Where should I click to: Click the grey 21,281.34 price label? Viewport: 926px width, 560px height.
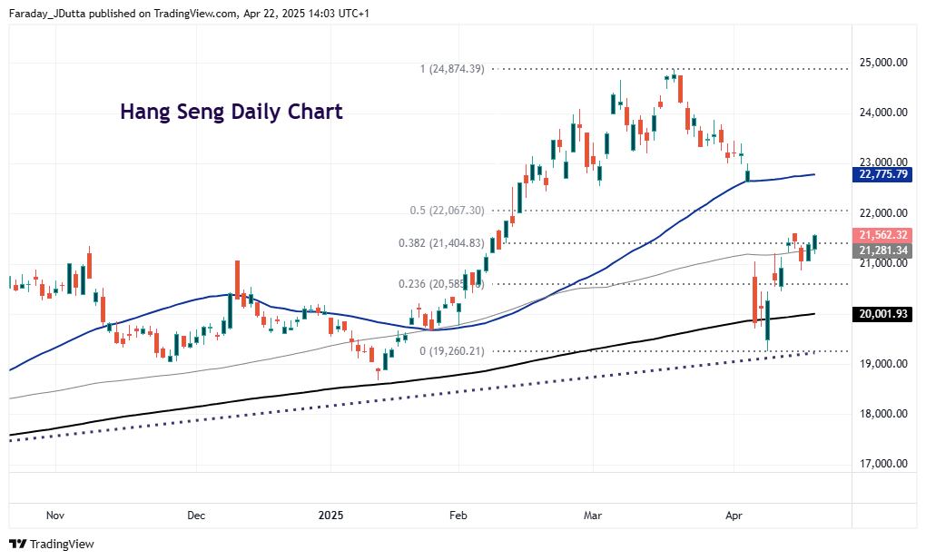click(x=883, y=249)
